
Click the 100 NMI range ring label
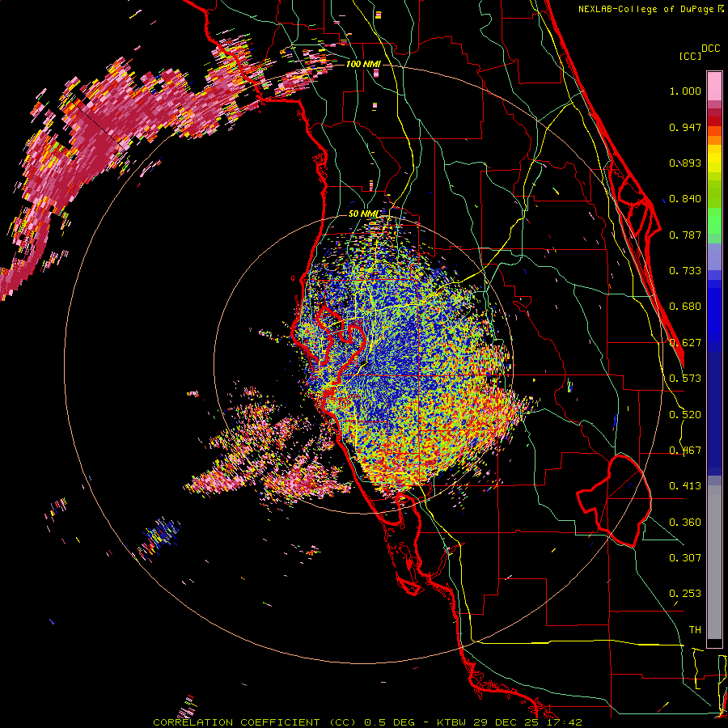point(363,64)
